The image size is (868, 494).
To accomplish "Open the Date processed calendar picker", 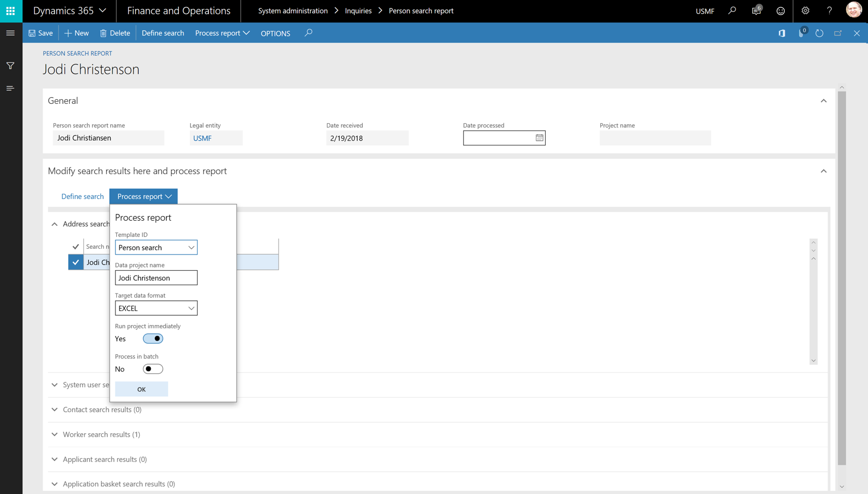I will pyautogui.click(x=540, y=138).
